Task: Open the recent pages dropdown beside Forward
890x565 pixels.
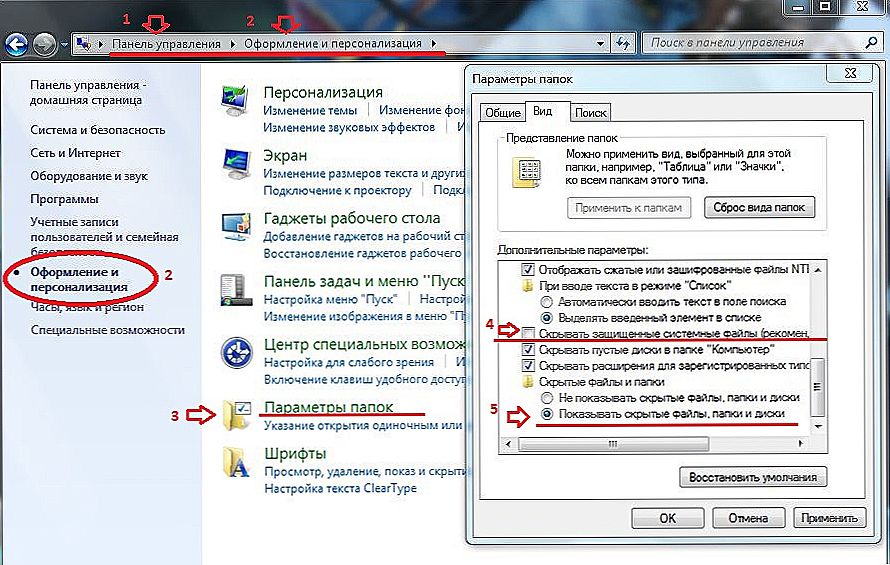Action: pos(64,44)
